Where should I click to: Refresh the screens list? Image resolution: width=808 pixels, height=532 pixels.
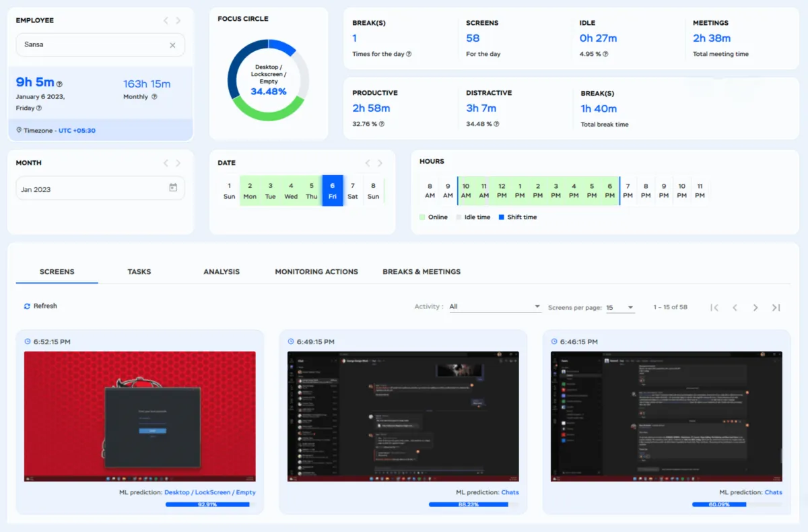40,306
